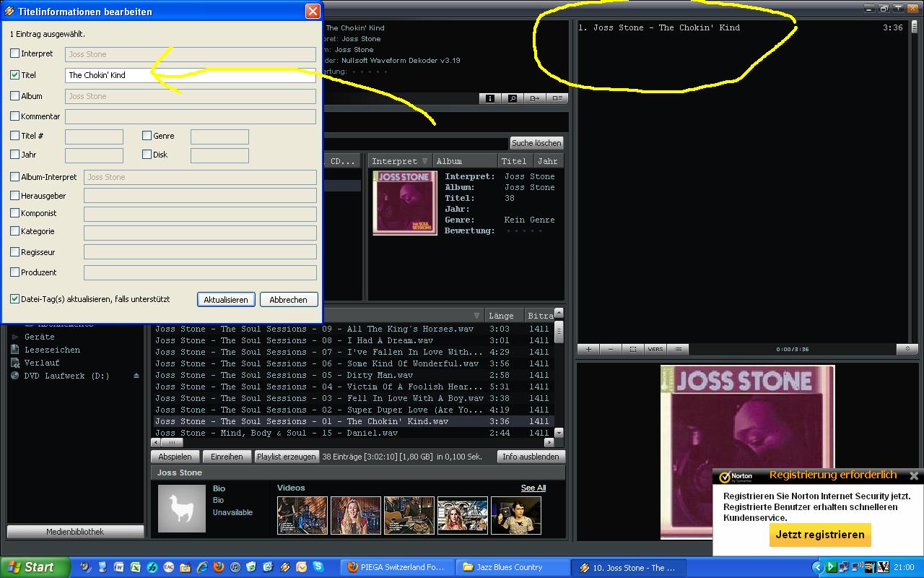Click the plus add button in playlist
This screenshot has height=578, width=924.
click(x=588, y=349)
